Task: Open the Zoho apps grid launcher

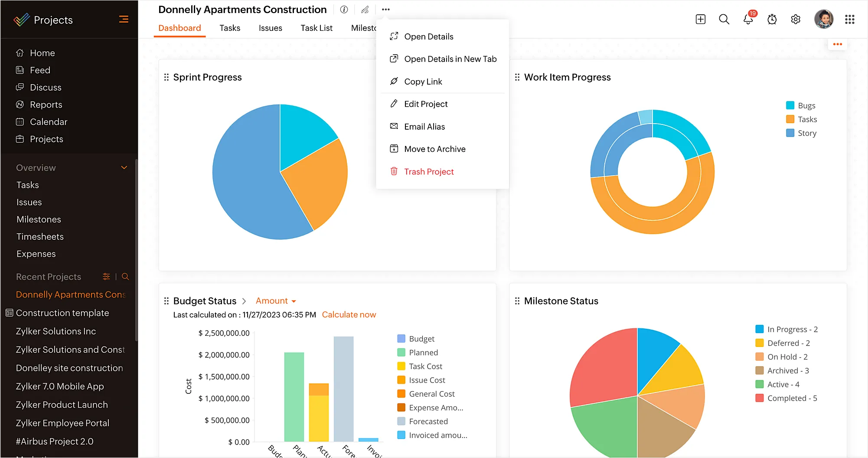Action: tap(850, 19)
